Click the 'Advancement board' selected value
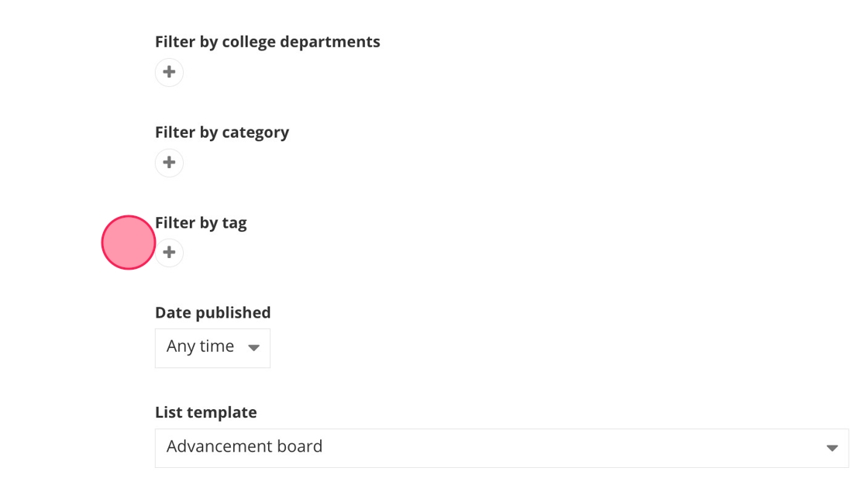Viewport: 868px width, 485px height. 244,447
